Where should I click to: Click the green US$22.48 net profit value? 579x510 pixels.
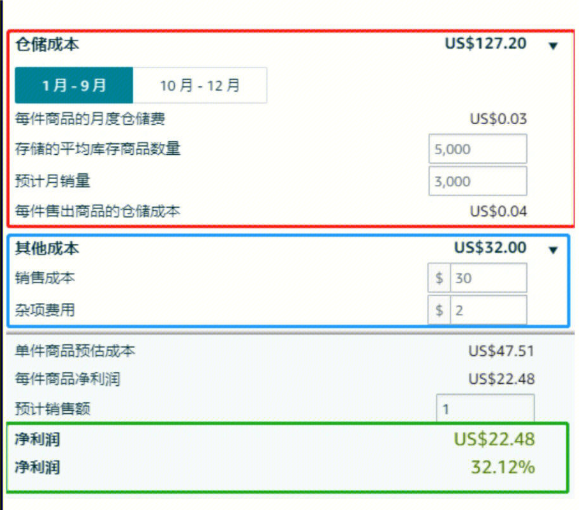(494, 439)
